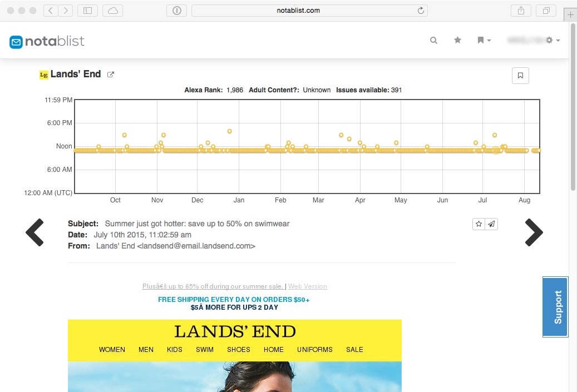Show all tabs overview
The width and height of the screenshot is (577, 392).
pyautogui.click(x=546, y=11)
